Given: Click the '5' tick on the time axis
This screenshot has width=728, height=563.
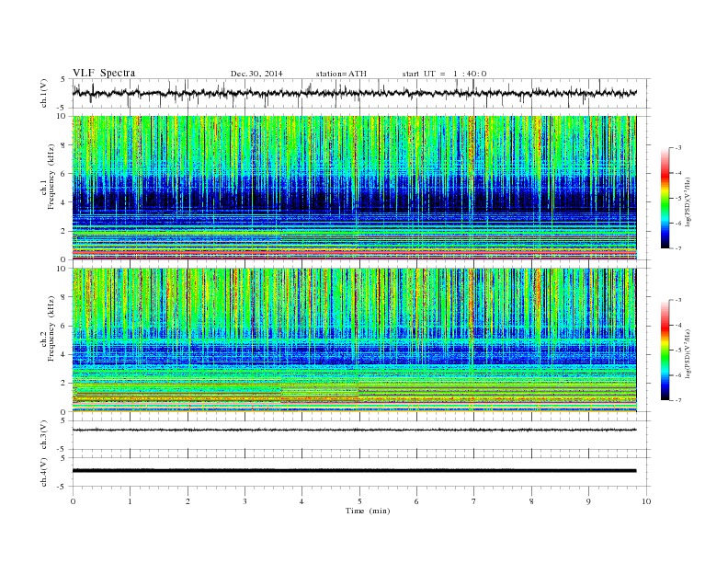Looking at the screenshot, I should point(359,501).
